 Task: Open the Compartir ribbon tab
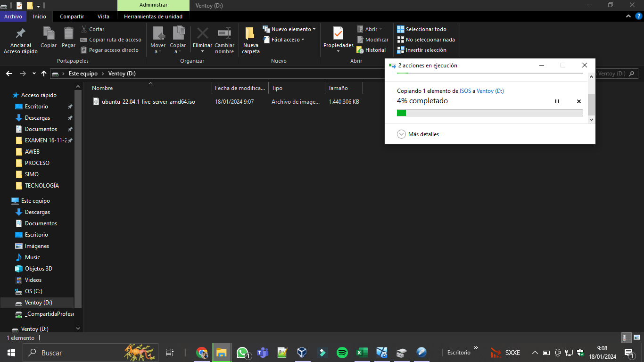point(72,16)
